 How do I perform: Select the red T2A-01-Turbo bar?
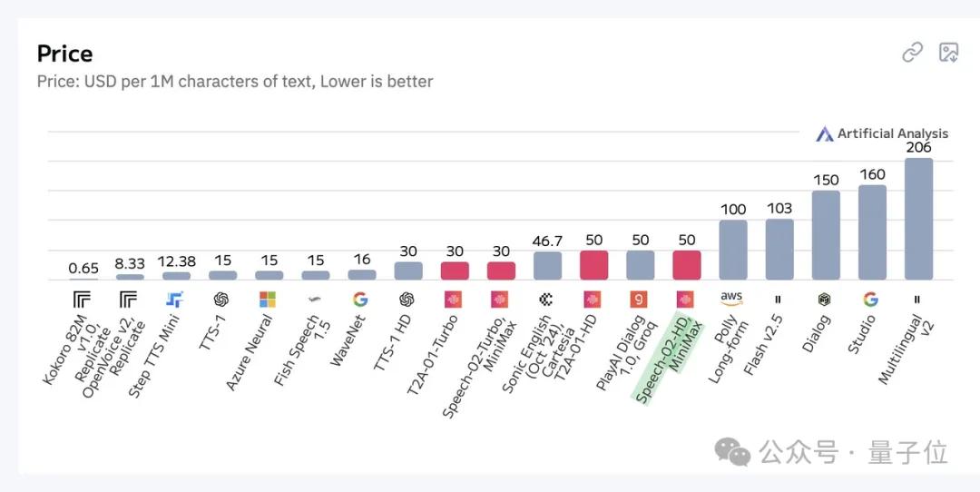[x=455, y=271]
